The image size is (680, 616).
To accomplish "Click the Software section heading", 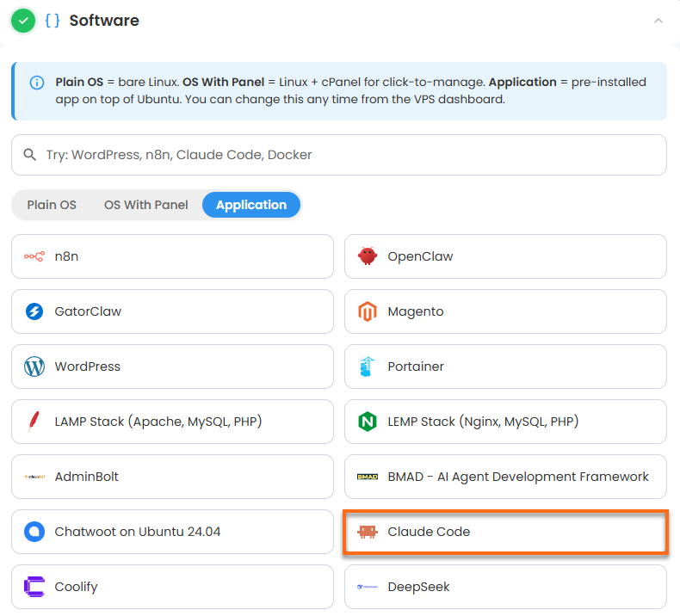I will (104, 21).
